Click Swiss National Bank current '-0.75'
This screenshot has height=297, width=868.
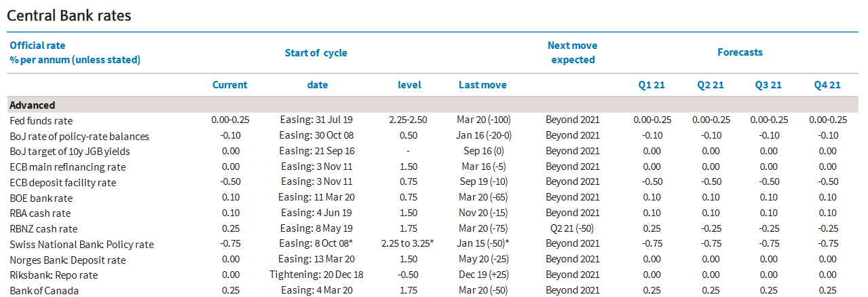pos(230,244)
